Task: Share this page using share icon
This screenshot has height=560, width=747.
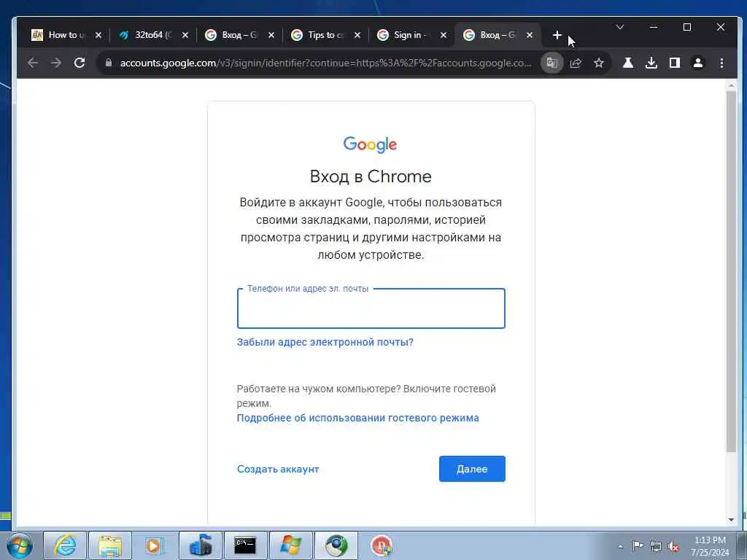Action: [x=576, y=63]
